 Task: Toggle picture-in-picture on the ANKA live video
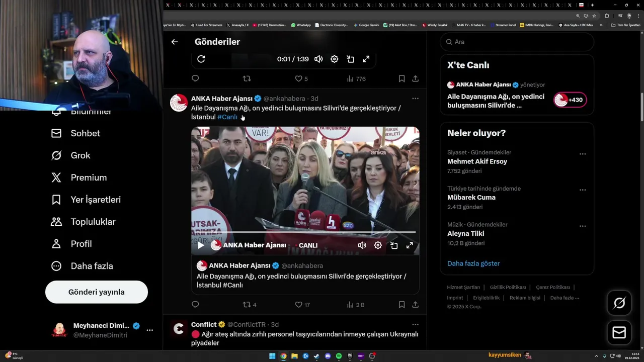[394, 245]
